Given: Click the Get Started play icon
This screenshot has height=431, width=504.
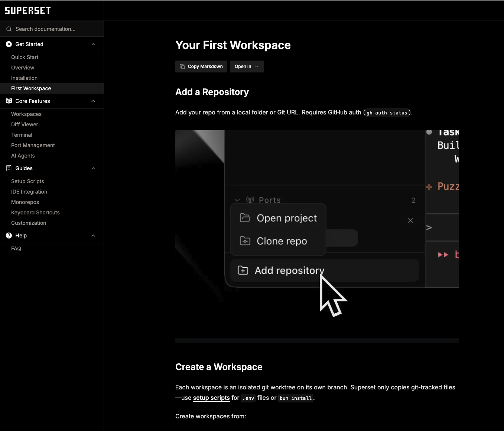Looking at the screenshot, I should [9, 44].
